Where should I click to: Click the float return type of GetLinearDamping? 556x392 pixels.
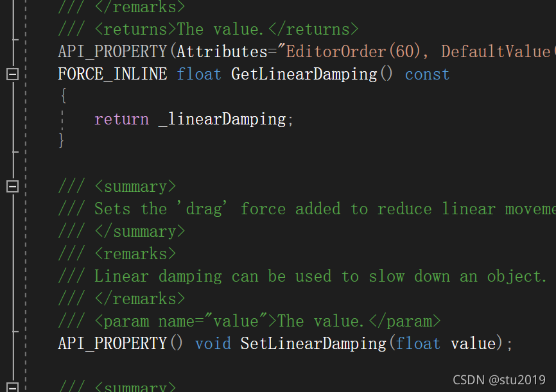click(x=198, y=74)
